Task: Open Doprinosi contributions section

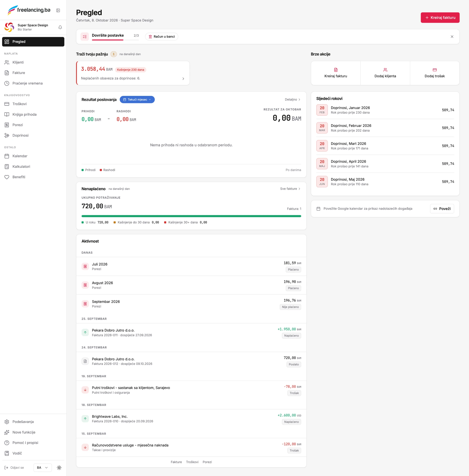Action: pos(33,135)
